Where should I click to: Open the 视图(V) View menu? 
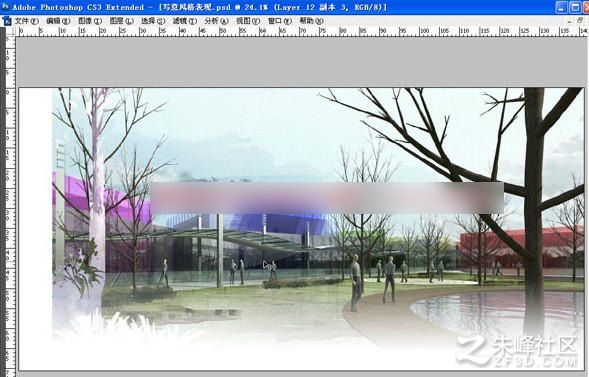(x=248, y=21)
